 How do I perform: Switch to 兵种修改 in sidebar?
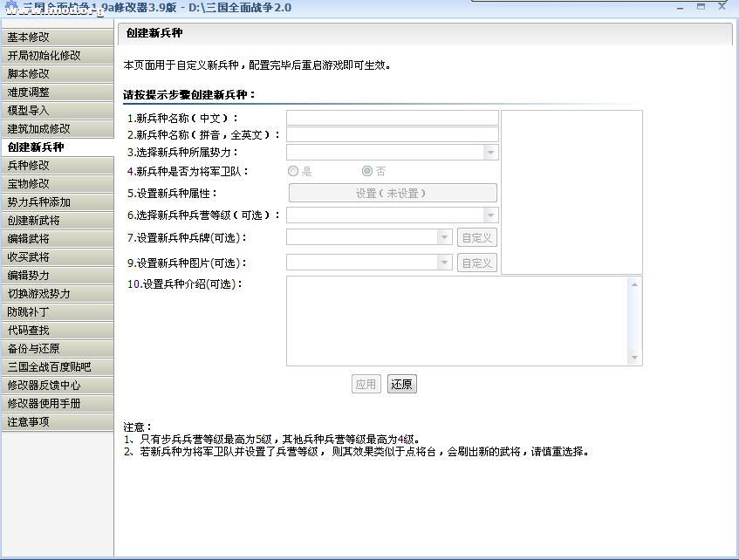(57, 165)
